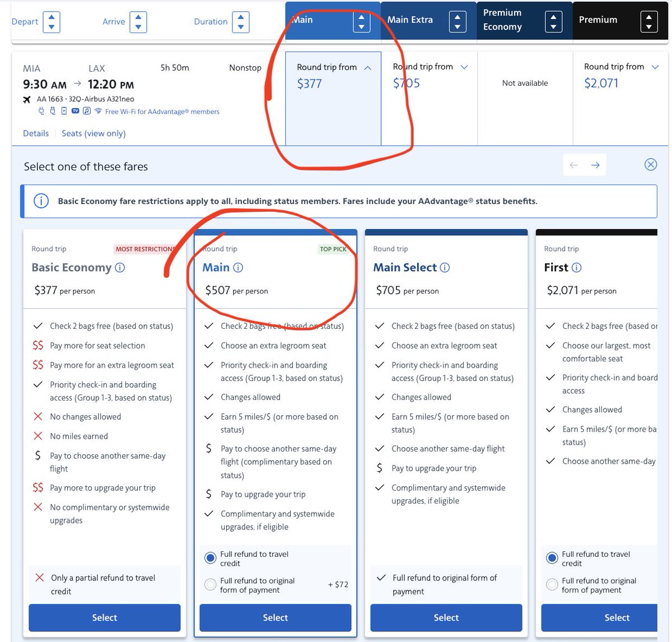Click the USB power amenity icon
This screenshot has width=672, height=642.
(x=53, y=111)
